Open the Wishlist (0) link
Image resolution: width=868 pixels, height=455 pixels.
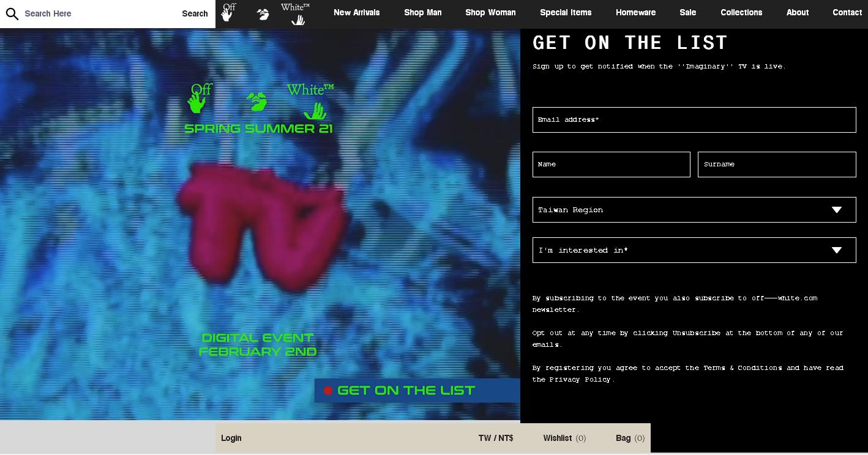(x=564, y=438)
